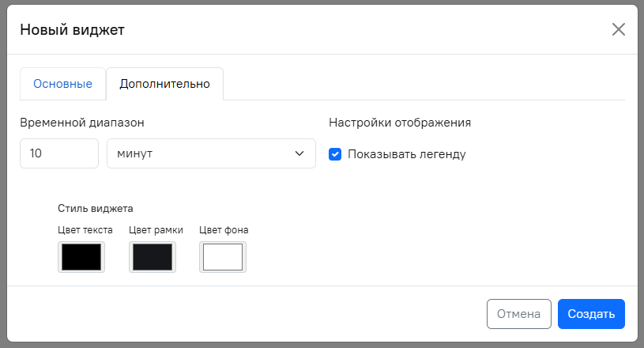The width and height of the screenshot is (644, 348).
Task: Select the Дополнительно tab
Action: [164, 84]
